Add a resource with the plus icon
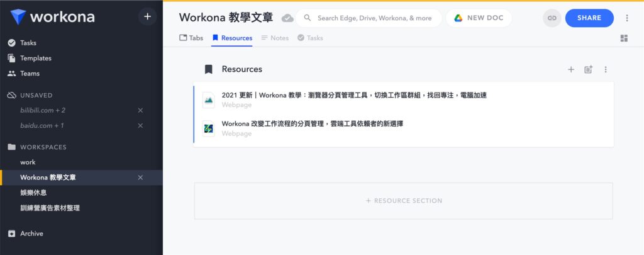 tap(571, 69)
